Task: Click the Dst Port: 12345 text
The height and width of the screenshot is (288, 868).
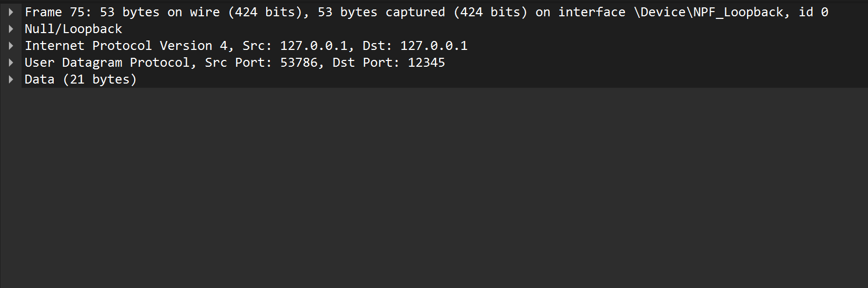Action: pos(389,63)
